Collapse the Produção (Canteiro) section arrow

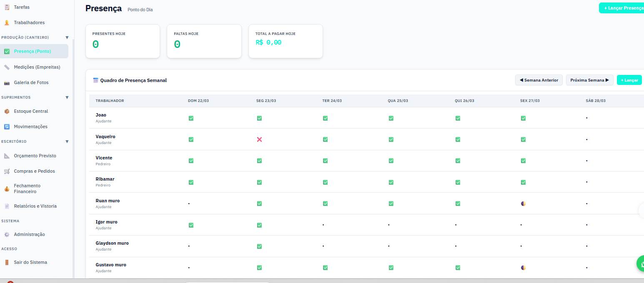pyautogui.click(x=67, y=37)
